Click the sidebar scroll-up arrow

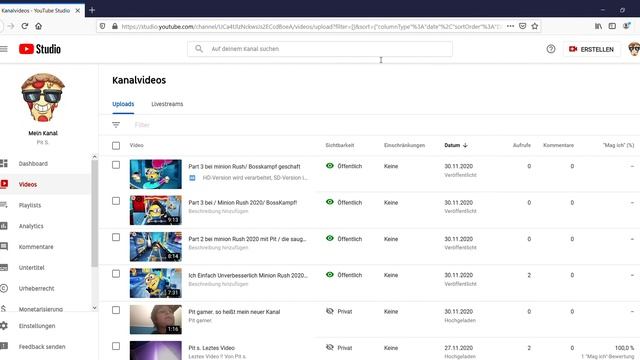(x=94, y=157)
